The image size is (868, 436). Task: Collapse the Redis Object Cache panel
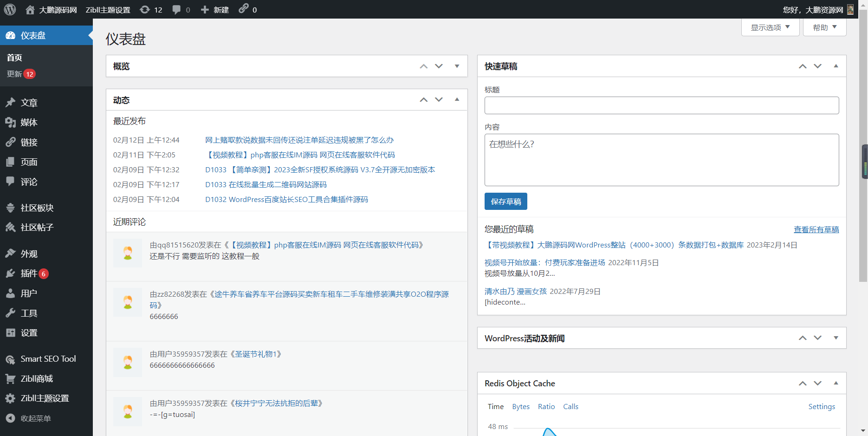pyautogui.click(x=836, y=383)
